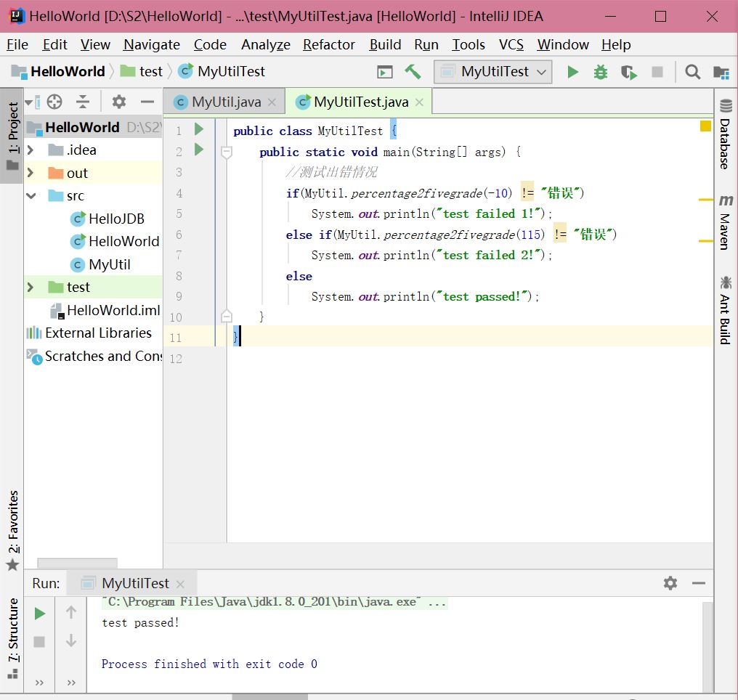Click the run gutter arrow on line 2
Screen dimensions: 738x700
point(199,150)
